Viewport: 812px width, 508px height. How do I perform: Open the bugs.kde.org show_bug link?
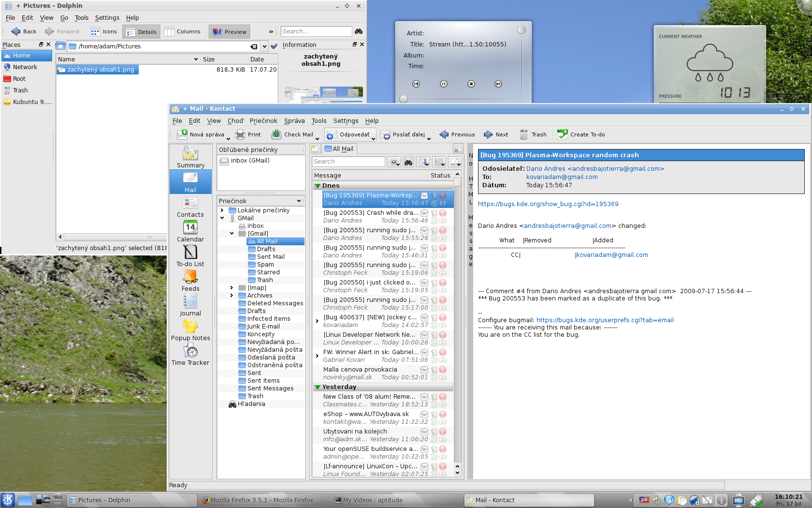coord(548,204)
